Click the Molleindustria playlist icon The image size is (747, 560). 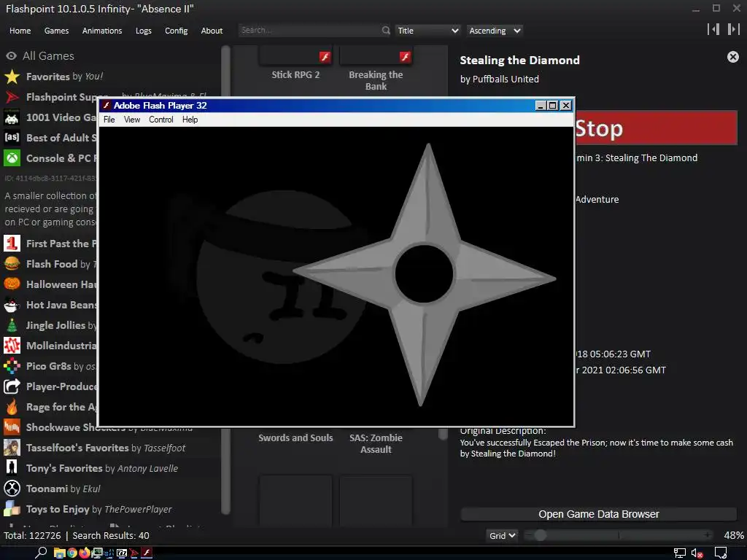pos(12,346)
